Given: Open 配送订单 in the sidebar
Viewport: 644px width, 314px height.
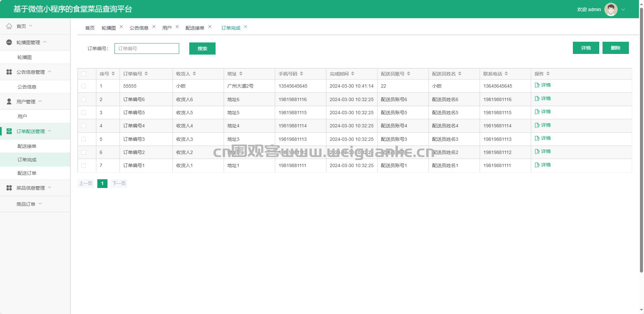Looking at the screenshot, I should pos(27,173).
